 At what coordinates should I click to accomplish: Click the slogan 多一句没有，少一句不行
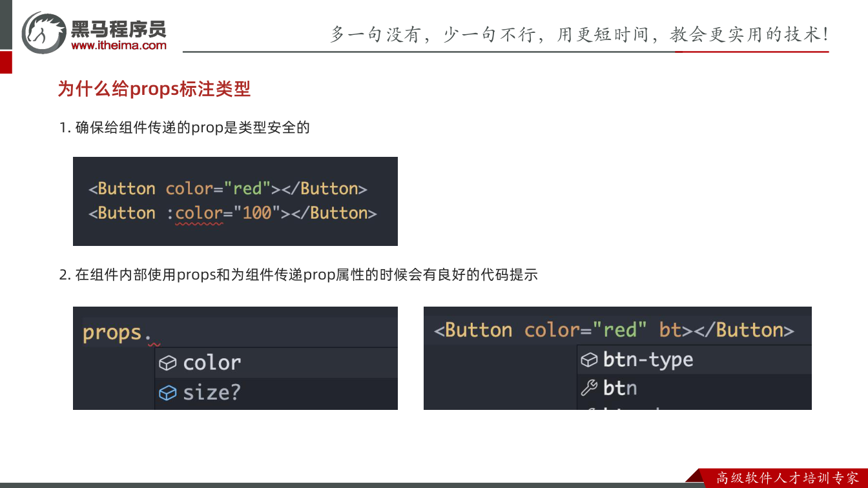point(433,34)
